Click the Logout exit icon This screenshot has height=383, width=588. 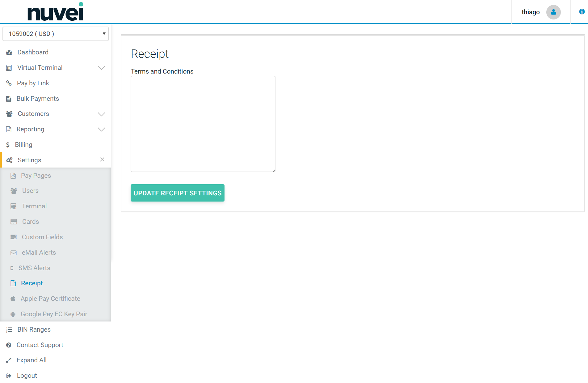coord(9,376)
